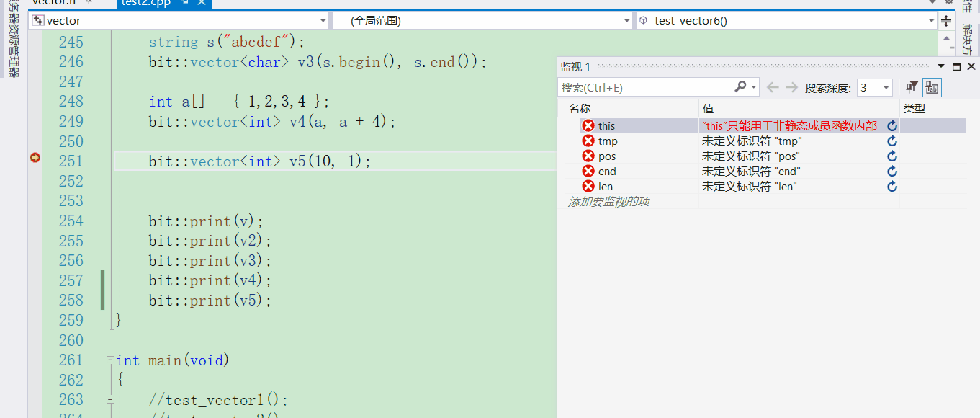
Task: Toggle the 'ab' value format button in watch toolbar
Action: point(932,88)
